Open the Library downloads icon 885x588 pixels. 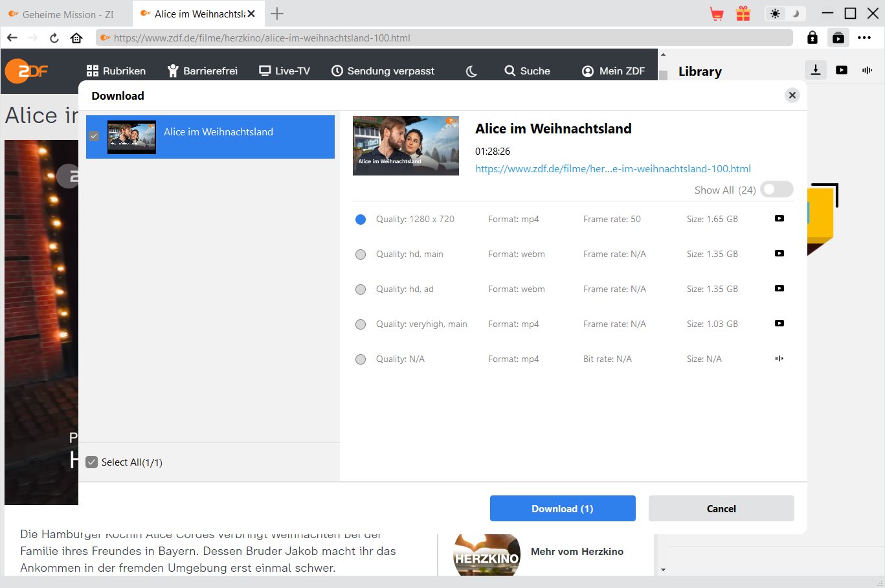click(x=816, y=70)
